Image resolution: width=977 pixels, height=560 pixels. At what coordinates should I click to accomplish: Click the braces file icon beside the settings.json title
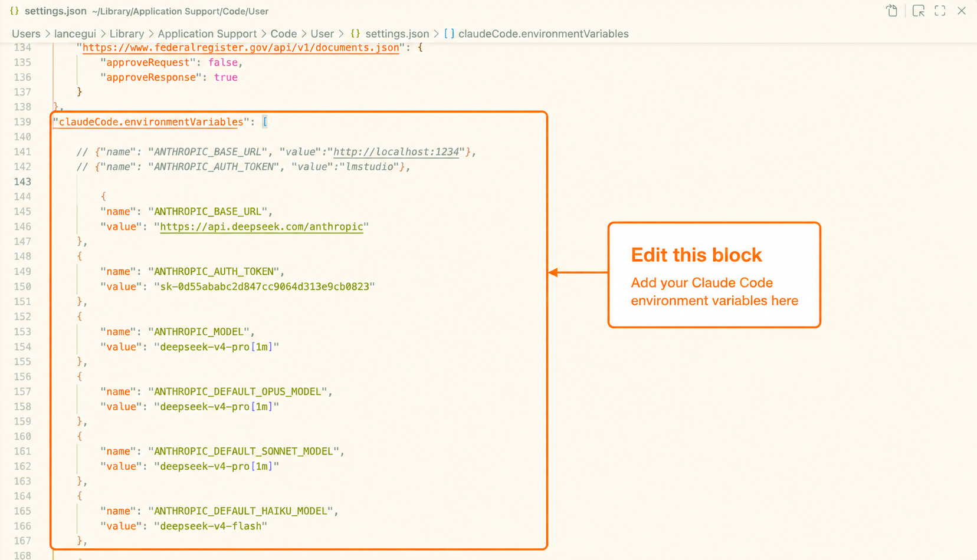click(x=15, y=11)
